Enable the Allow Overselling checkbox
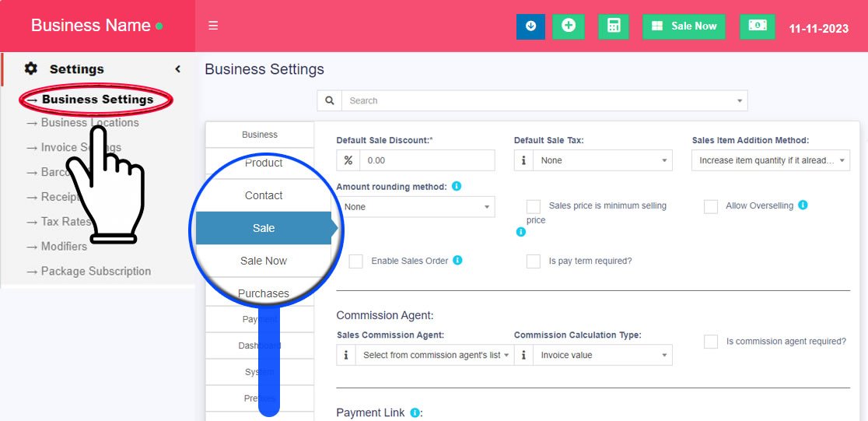This screenshot has width=868, height=421. point(711,206)
